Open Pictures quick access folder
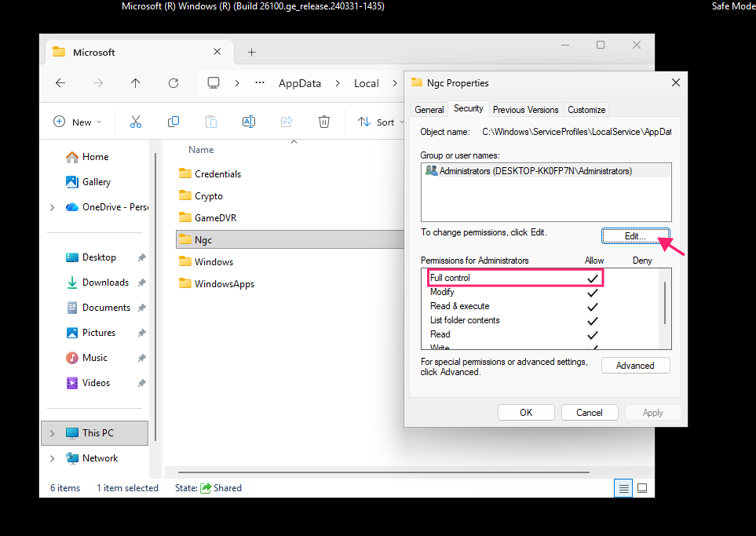Screen dimensions: 756x536 90,333
